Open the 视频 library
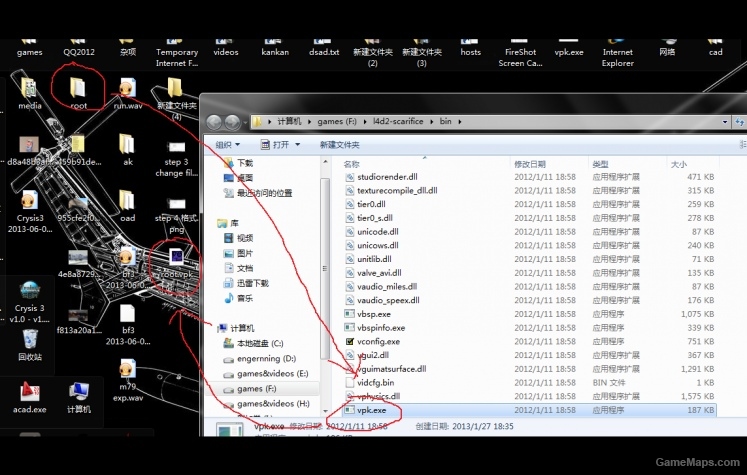 click(x=239, y=238)
